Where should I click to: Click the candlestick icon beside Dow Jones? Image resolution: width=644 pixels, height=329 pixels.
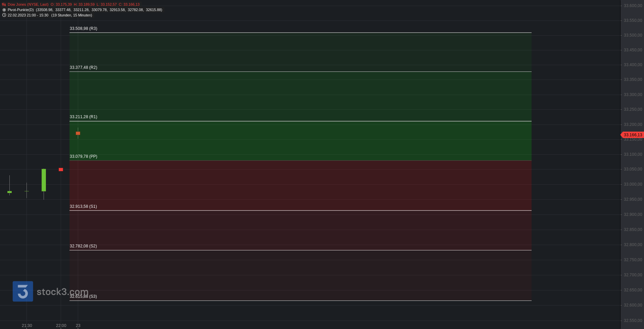(4, 4)
